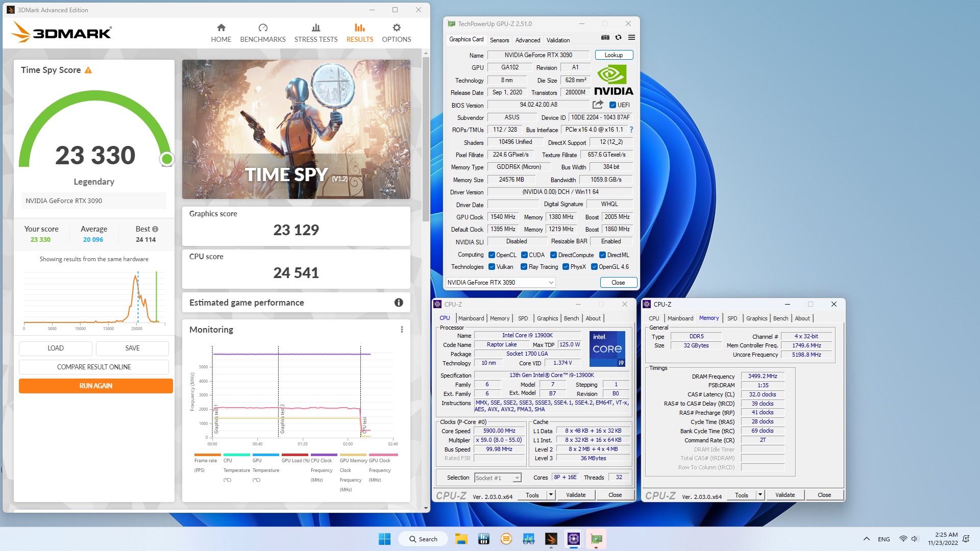Click the Time Spy Score warning triangle
The height and width of the screenshot is (551, 980).
[x=88, y=70]
